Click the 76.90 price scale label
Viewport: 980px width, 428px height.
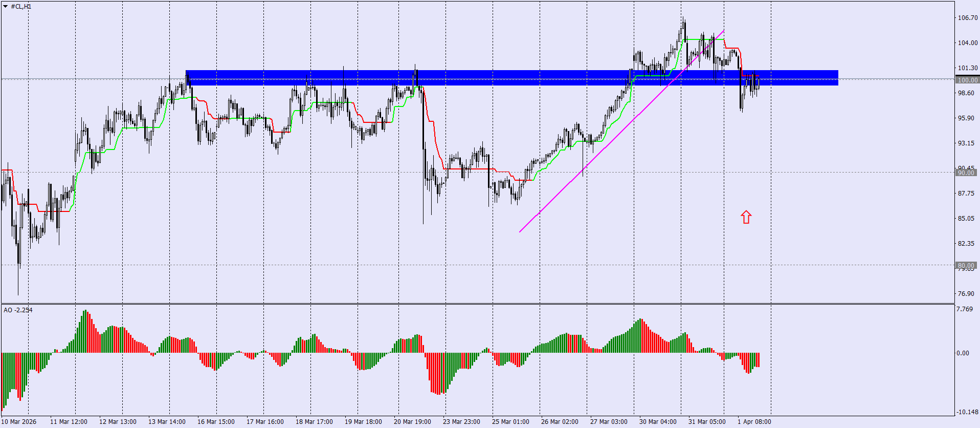click(x=966, y=293)
